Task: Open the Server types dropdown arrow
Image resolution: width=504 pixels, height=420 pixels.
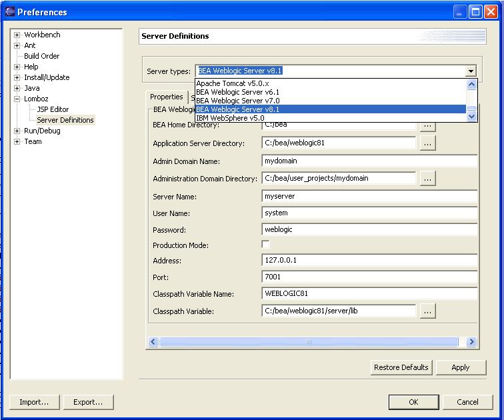Action: [471, 71]
